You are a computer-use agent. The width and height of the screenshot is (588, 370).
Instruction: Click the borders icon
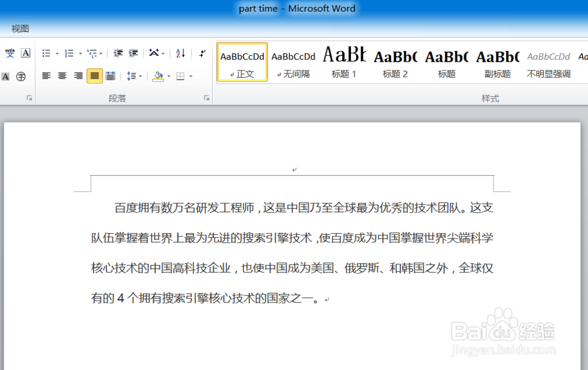(x=181, y=76)
